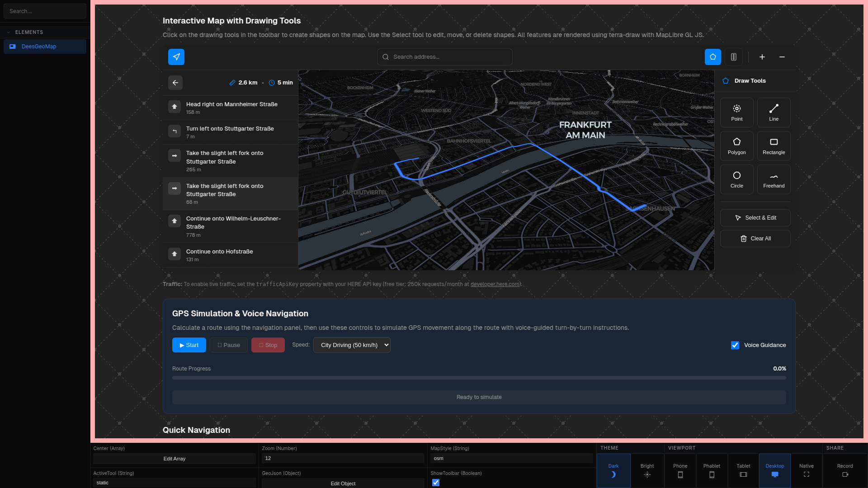
Task: Switch theme to Bright
Action: click(x=647, y=470)
